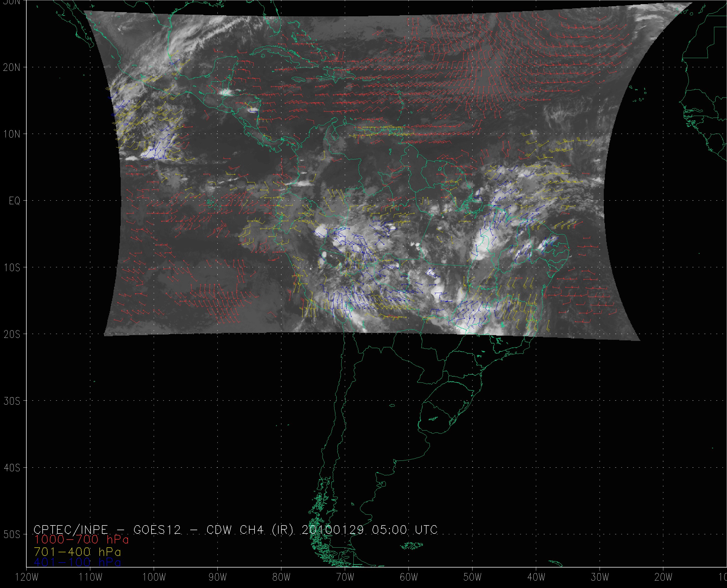
Task: Click the 30S latitude axis label
Action: point(12,401)
